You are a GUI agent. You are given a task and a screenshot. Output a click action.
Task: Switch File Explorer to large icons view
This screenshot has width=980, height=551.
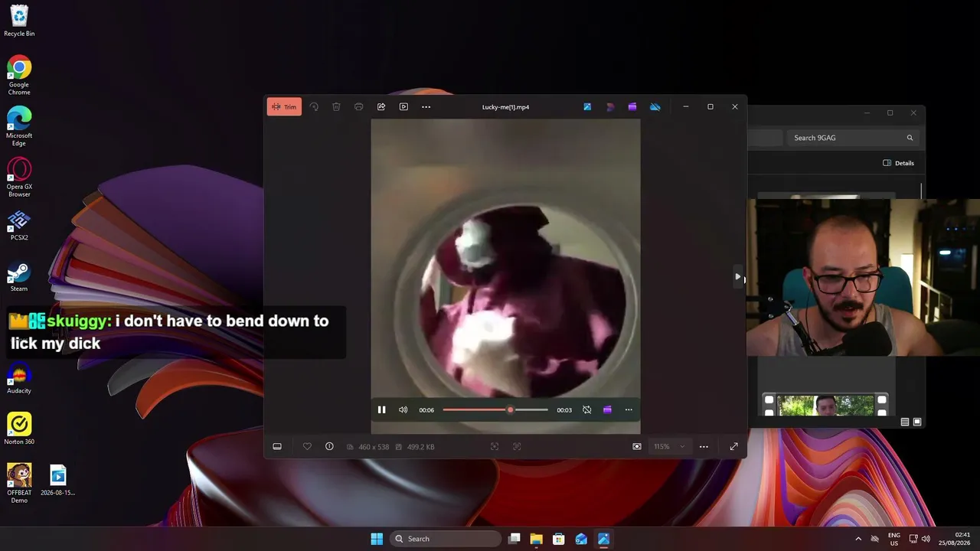917,422
